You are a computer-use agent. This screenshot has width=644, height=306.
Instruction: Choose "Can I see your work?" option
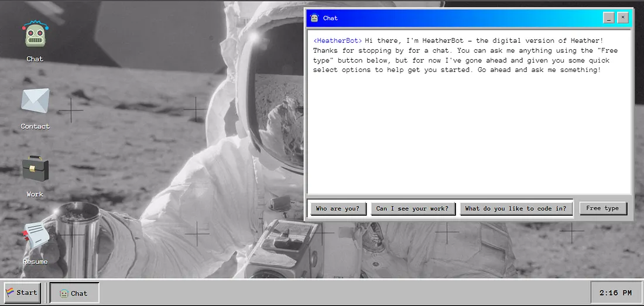413,208
